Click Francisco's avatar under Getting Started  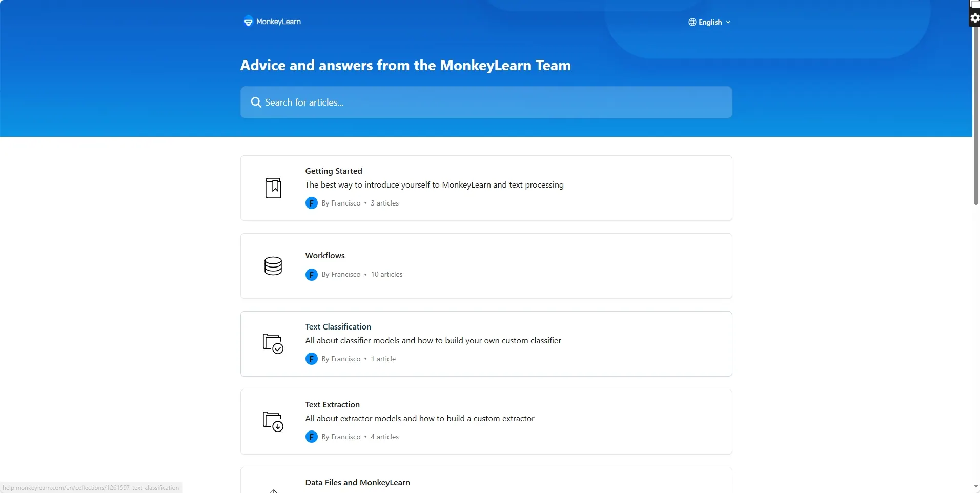(x=311, y=203)
